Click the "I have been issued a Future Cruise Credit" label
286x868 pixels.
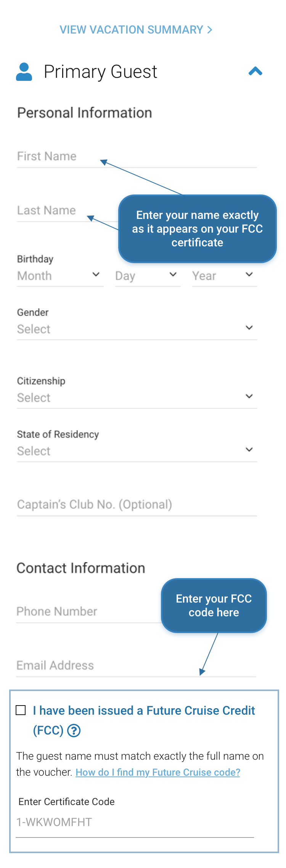click(144, 710)
